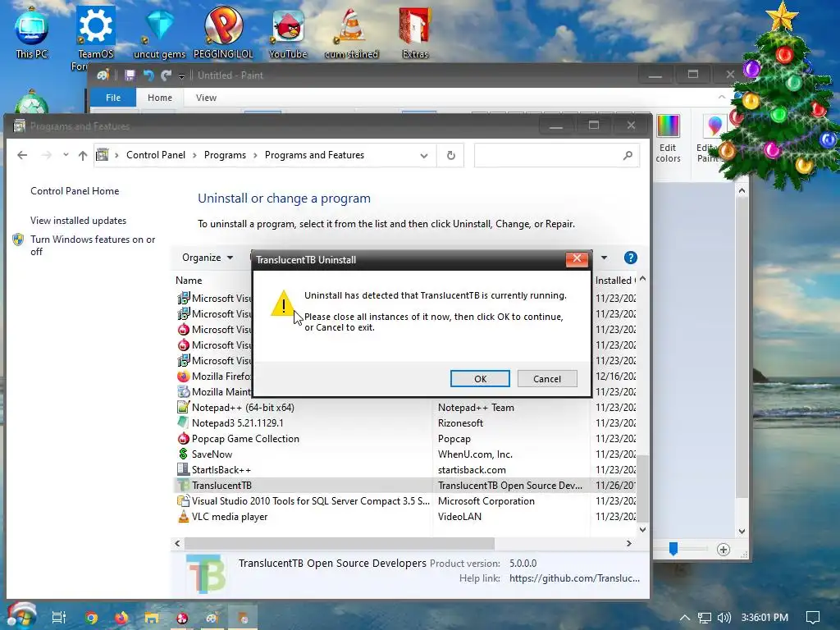Collapse the Paint ribbon chevron

(722, 97)
